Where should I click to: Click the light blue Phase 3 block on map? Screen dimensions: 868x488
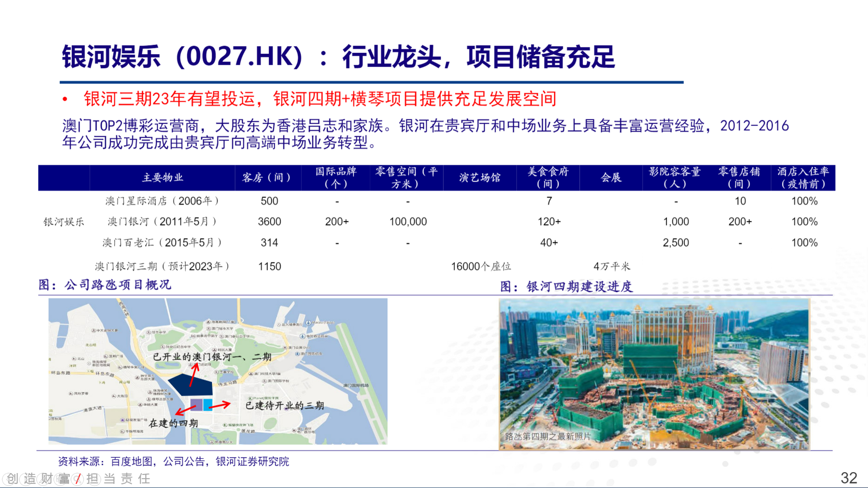click(208, 405)
